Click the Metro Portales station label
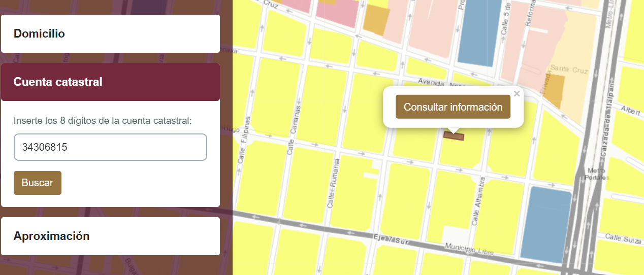This screenshot has width=644, height=275. coord(596,174)
